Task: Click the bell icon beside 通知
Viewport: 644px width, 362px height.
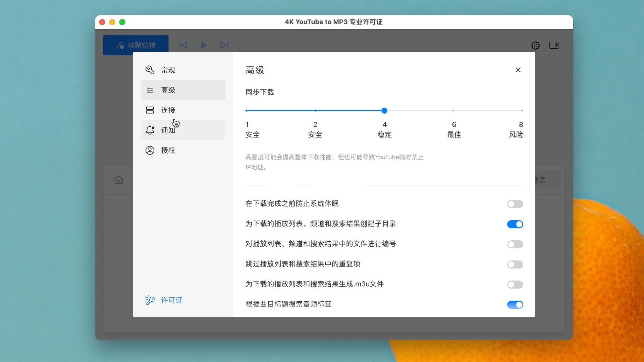Action: [150, 130]
